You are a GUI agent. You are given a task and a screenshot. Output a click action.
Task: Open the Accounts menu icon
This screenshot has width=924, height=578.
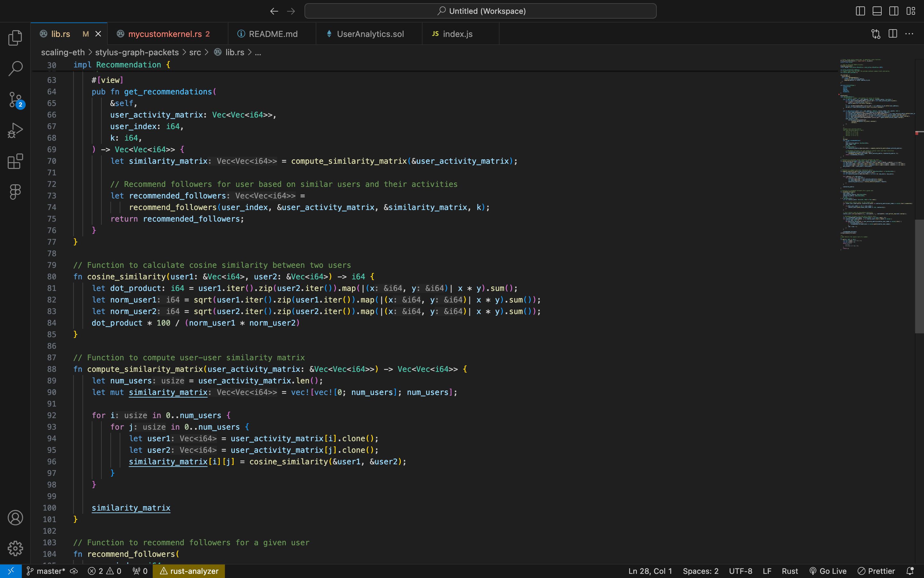click(x=15, y=518)
